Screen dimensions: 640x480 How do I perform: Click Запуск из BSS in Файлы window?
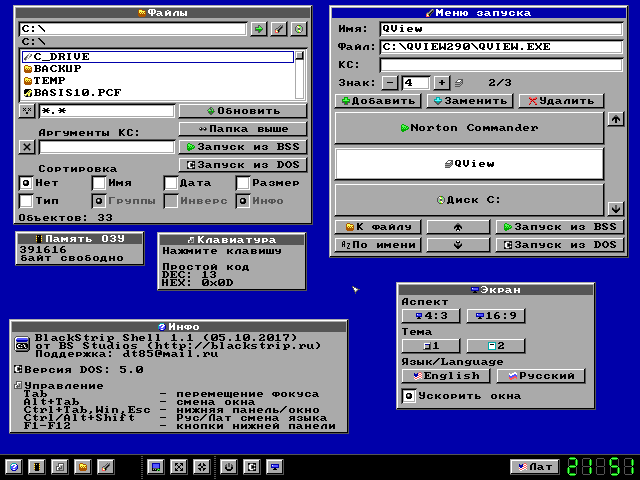243,147
